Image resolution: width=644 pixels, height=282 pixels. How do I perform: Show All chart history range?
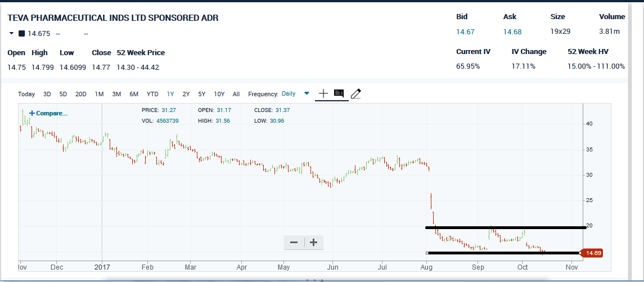click(236, 94)
